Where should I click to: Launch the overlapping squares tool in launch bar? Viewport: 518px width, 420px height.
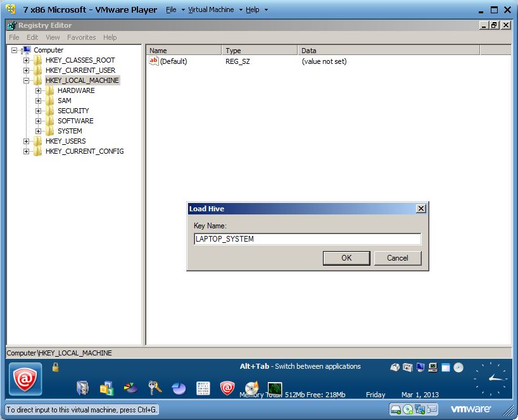click(x=107, y=388)
